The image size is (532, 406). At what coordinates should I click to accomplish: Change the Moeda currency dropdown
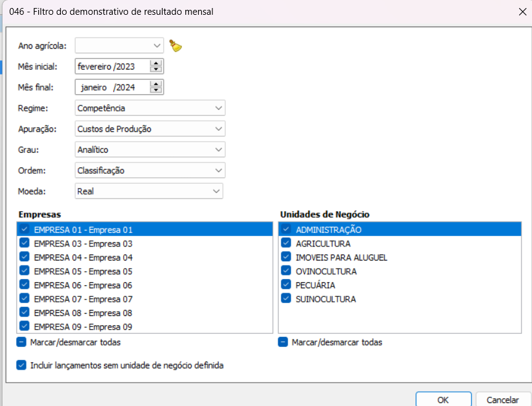click(216, 191)
